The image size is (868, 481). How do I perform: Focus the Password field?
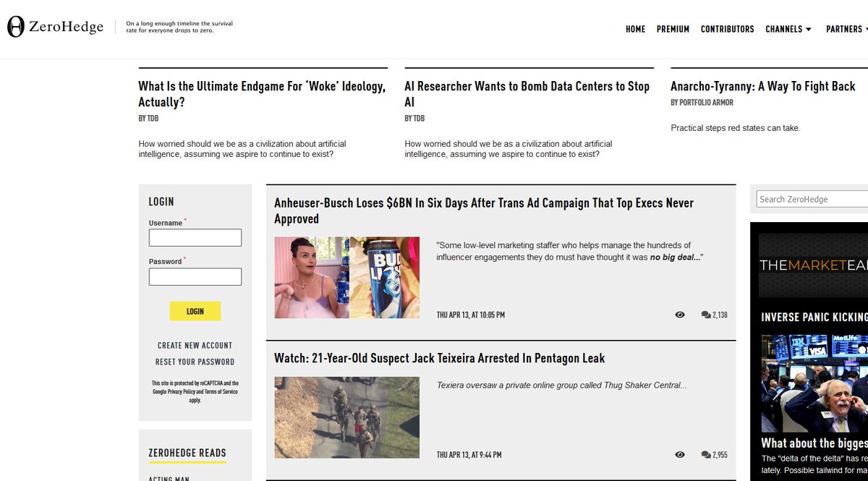195,277
